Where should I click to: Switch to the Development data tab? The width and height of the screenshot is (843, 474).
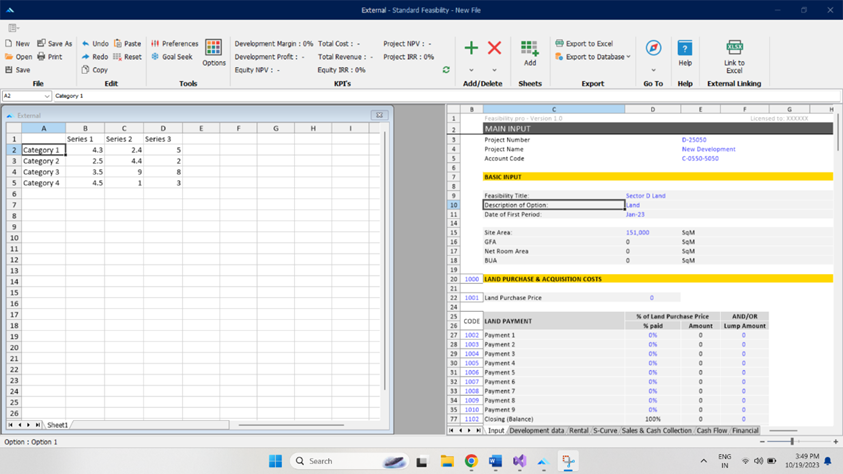[537, 431]
